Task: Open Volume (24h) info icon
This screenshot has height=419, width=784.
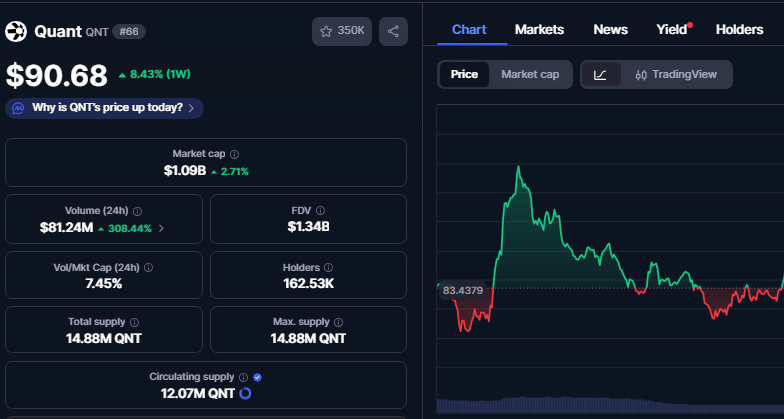Action: (138, 211)
